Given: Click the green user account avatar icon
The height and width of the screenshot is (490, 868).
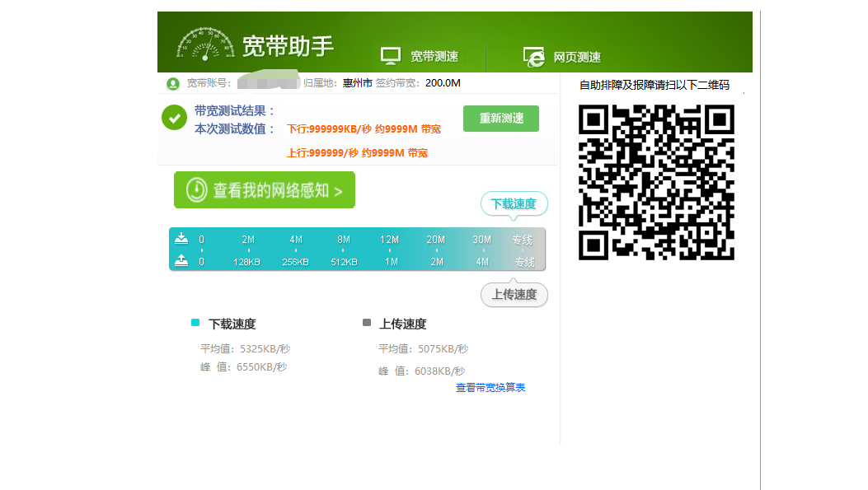Looking at the screenshot, I should point(173,83).
